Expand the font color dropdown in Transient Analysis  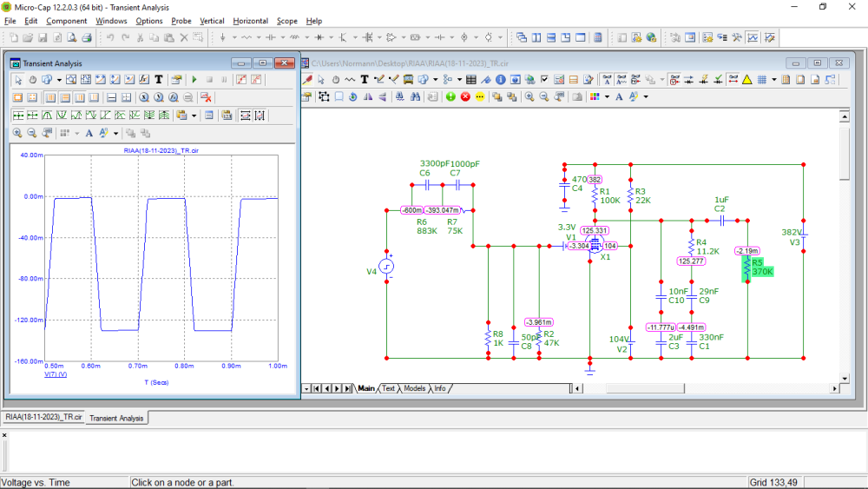click(115, 133)
